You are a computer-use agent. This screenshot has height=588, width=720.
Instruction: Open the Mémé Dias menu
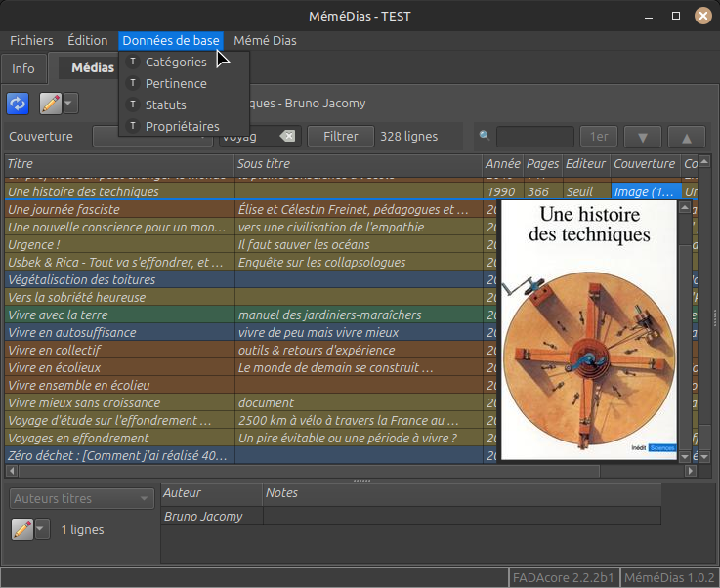coord(265,40)
